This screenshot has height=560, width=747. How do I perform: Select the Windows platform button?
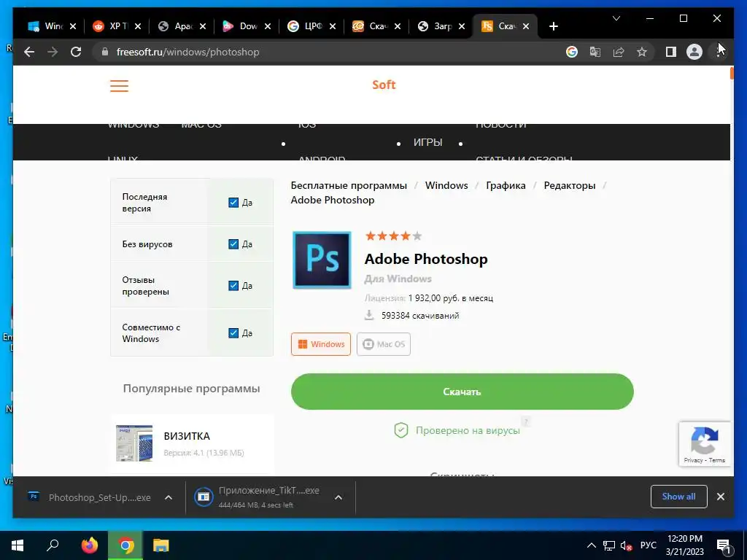[x=321, y=344]
